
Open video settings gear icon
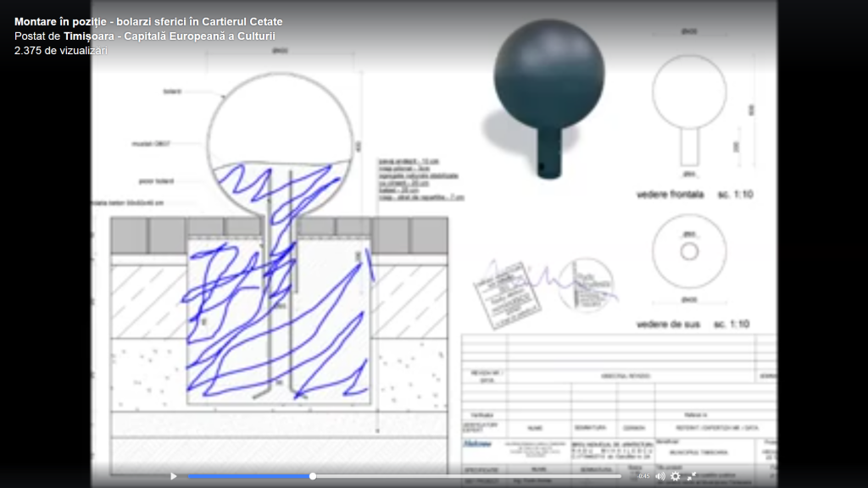tap(676, 476)
